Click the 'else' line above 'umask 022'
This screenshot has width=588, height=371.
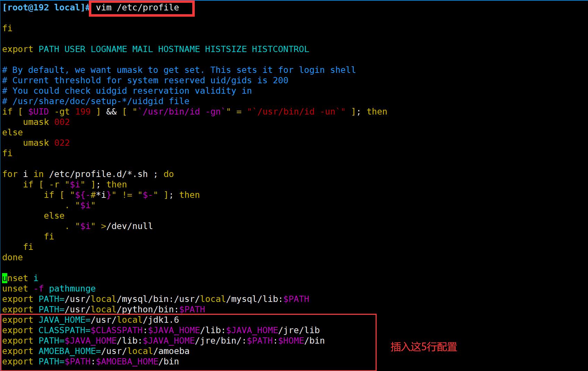point(12,133)
